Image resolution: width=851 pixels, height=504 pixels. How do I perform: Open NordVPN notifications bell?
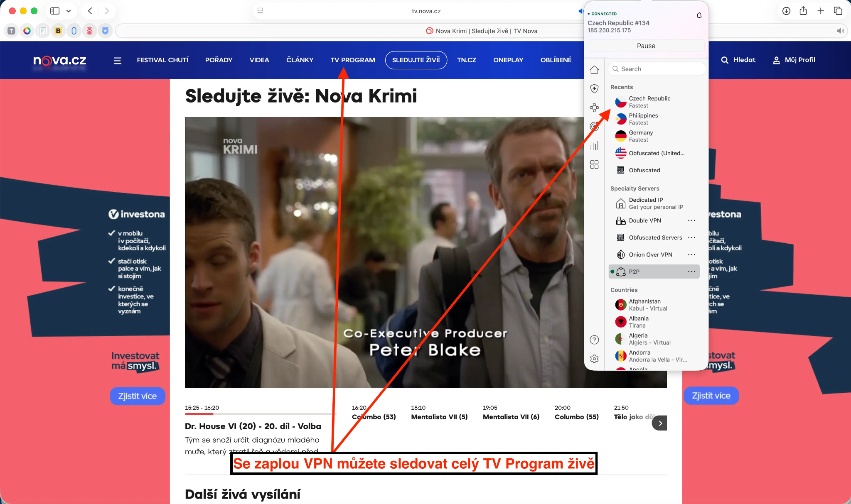click(x=699, y=15)
